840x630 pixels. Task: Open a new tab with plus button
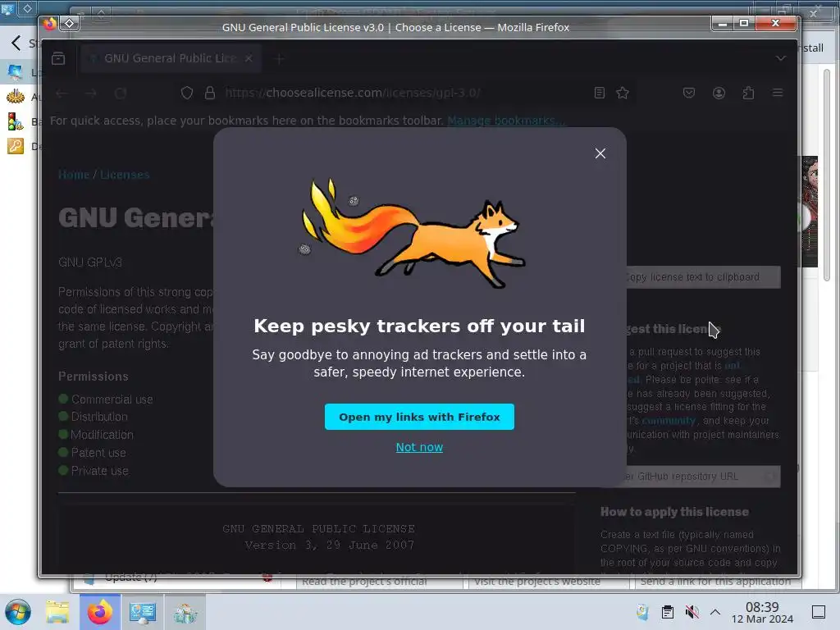pyautogui.click(x=279, y=58)
